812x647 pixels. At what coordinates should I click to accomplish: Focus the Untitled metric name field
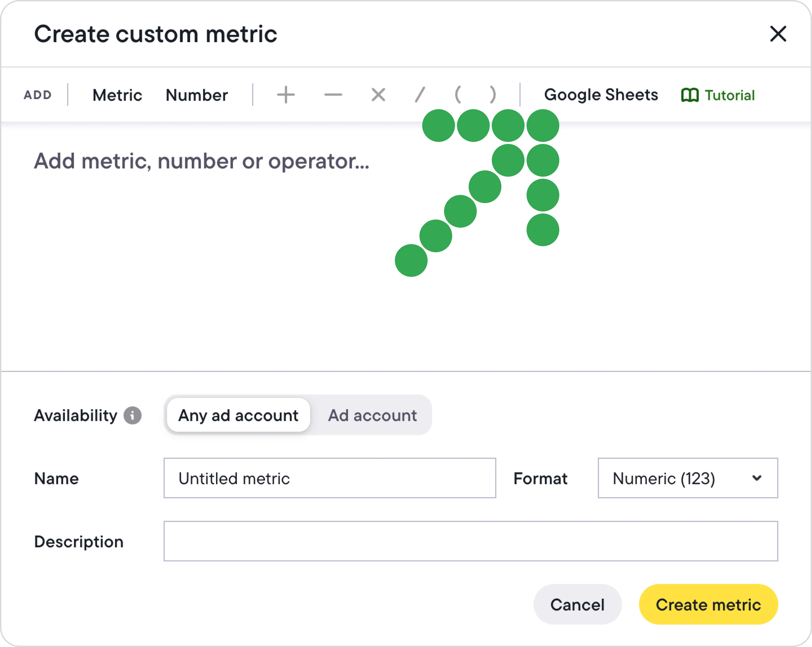click(x=329, y=478)
